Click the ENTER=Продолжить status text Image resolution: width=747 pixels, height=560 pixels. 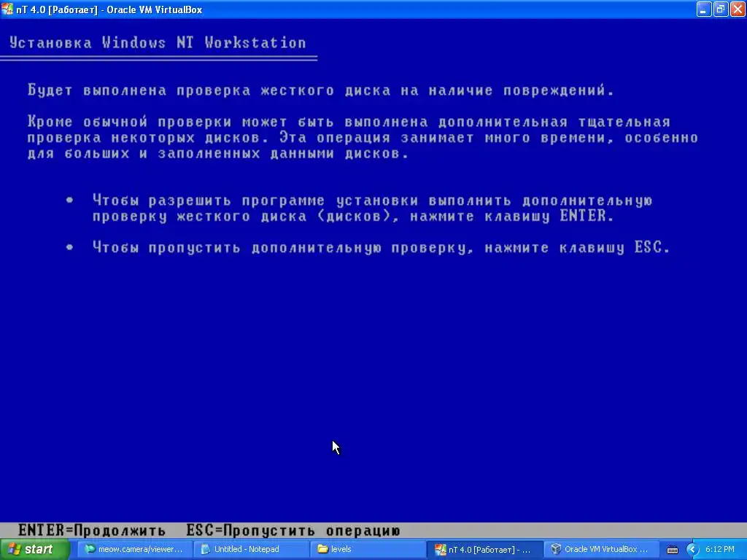(92, 531)
